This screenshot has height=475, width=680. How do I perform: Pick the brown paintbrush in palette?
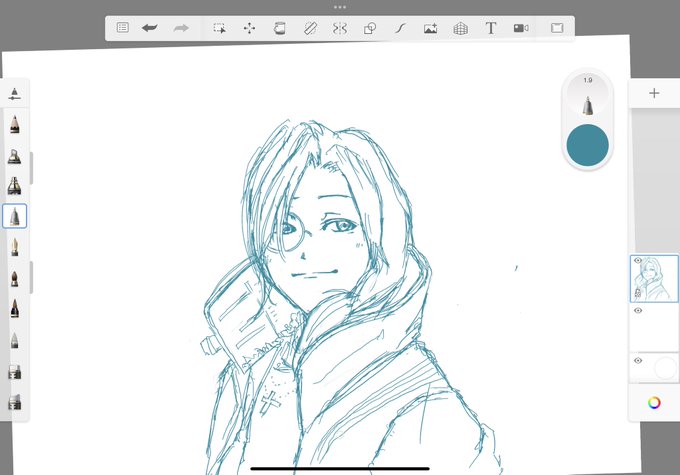[14, 278]
